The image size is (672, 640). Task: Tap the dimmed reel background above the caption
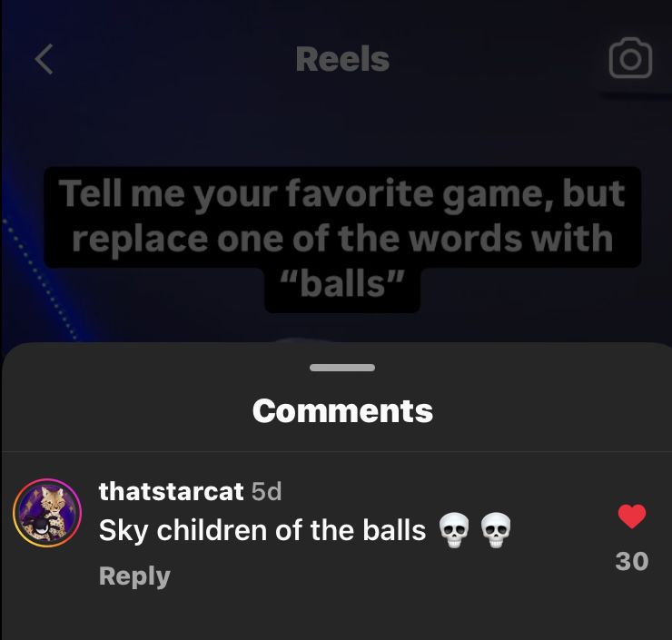tap(343, 129)
